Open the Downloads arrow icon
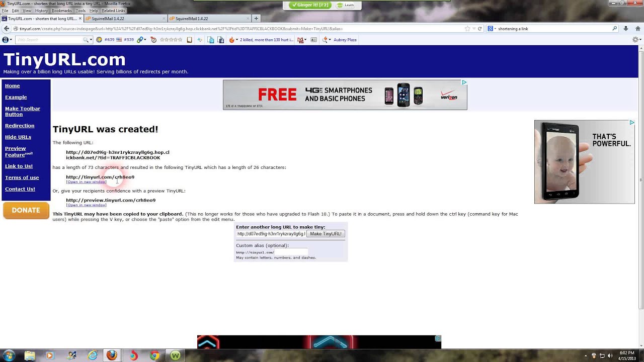The height and width of the screenshot is (362, 644). (x=626, y=29)
